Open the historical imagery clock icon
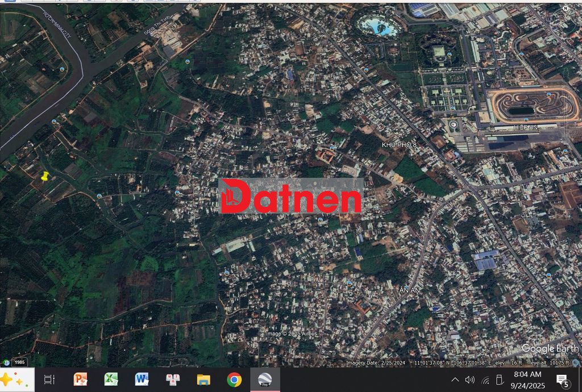 pos(5,362)
